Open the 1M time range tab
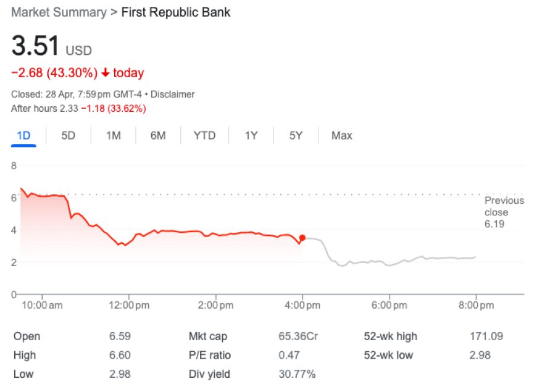The height and width of the screenshot is (392, 537). 113,135
